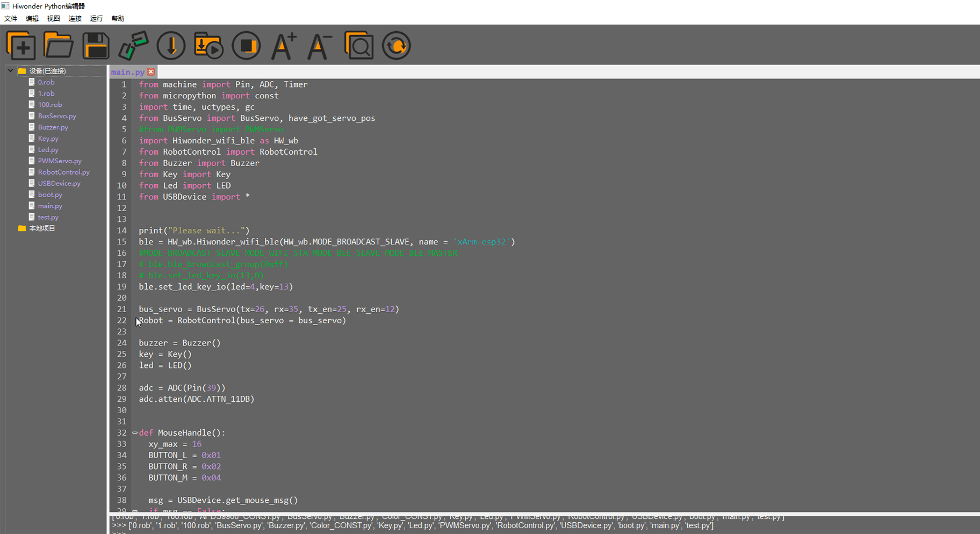Screen dimensions: 980x534
Task: Click the Save floppy disk icon
Action: click(x=96, y=46)
